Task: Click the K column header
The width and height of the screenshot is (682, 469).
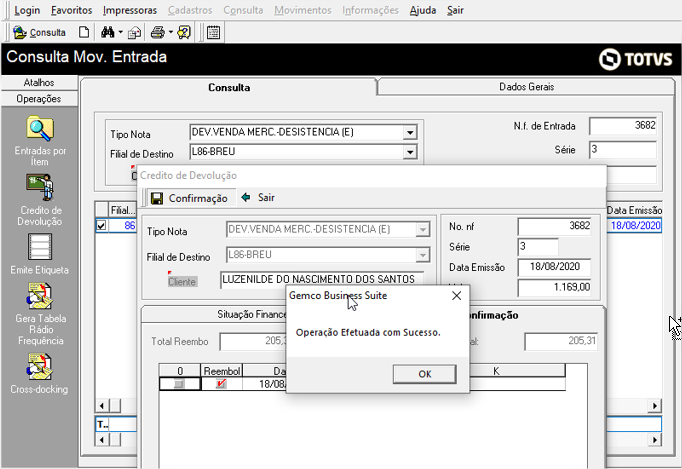Action: tap(496, 371)
